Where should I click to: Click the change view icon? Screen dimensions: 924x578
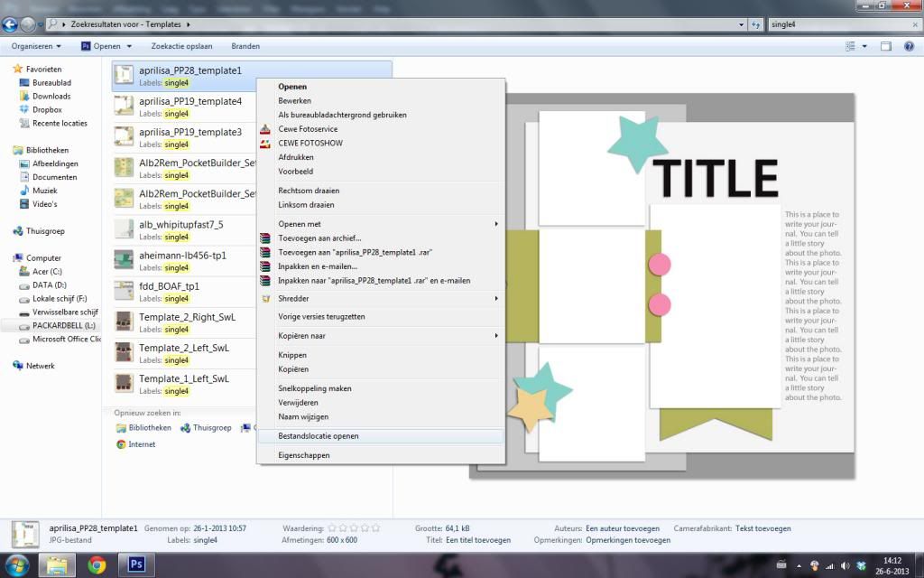click(850, 46)
